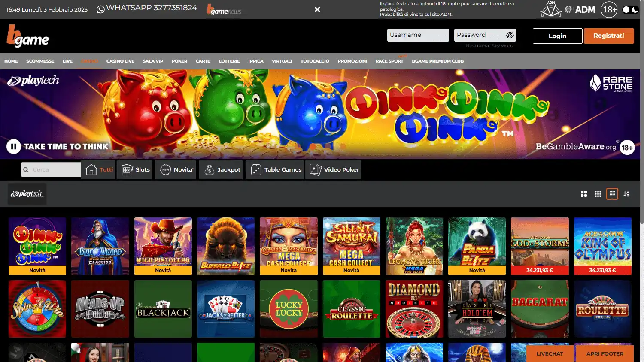Image resolution: width=644 pixels, height=362 pixels.
Task: Click the Username field
Action: [418, 35]
